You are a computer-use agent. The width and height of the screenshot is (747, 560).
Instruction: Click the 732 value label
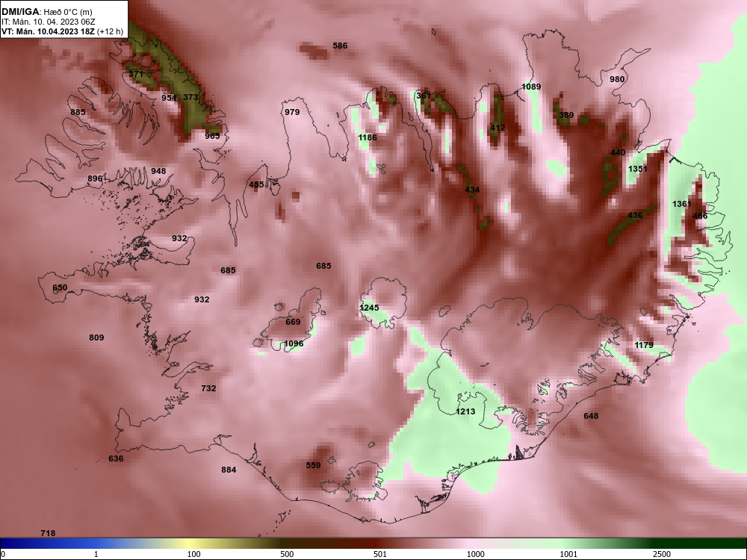[208, 388]
